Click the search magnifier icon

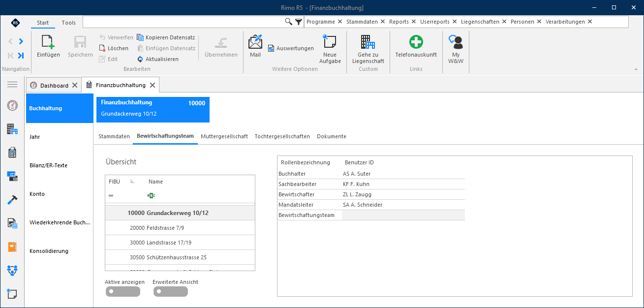coord(289,22)
